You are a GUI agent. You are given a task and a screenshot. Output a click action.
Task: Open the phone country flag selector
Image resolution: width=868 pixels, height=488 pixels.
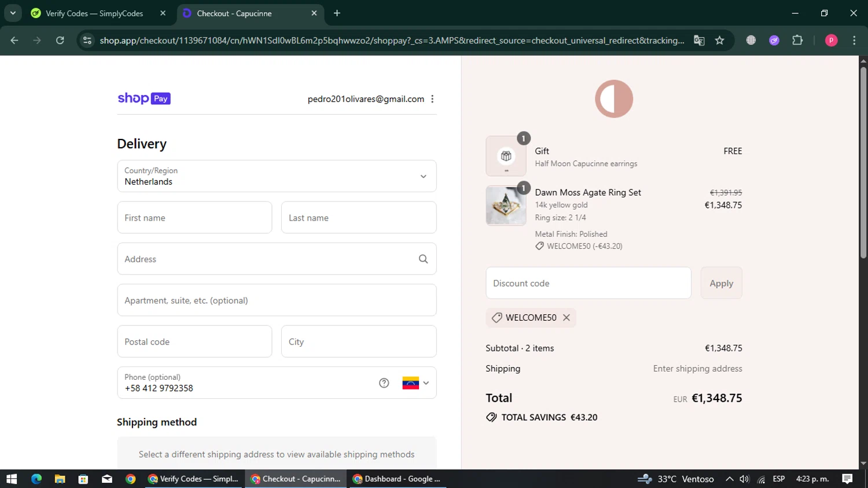(x=416, y=383)
